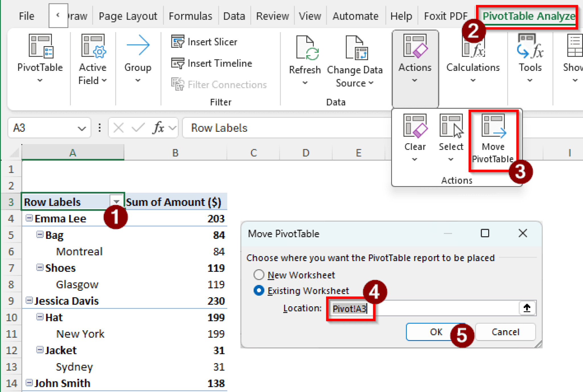Select the Insert Timeline icon
Viewport: 583px width, 392px height.
[178, 63]
